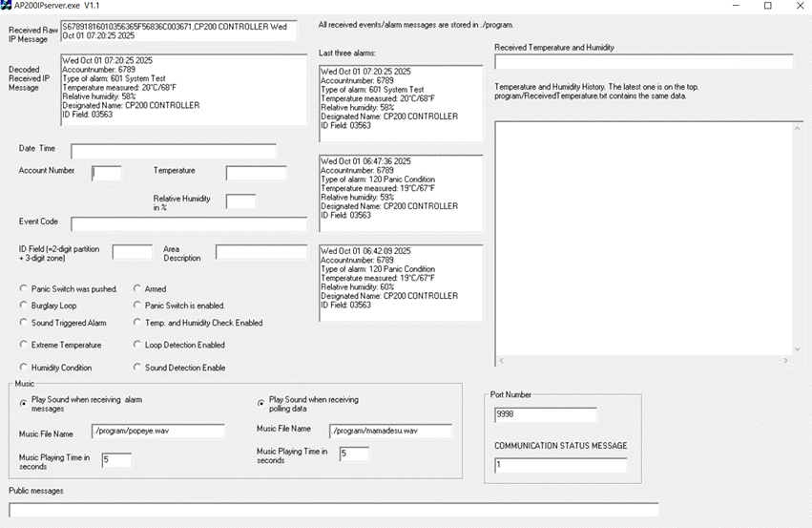The height and width of the screenshot is (528, 812).
Task: Select 'Temp. and Humidity Check Enabled' option
Action: point(137,323)
